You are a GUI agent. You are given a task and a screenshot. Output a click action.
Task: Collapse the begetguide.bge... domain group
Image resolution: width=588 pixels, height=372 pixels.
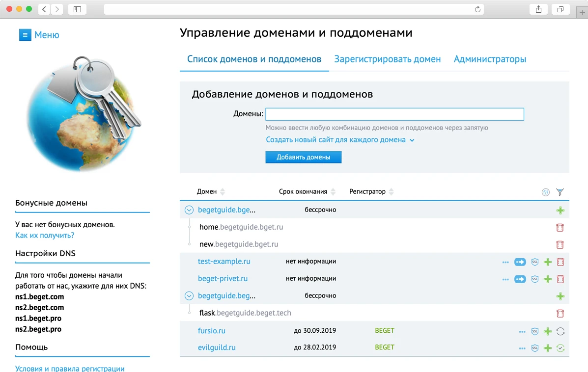pos(189,210)
